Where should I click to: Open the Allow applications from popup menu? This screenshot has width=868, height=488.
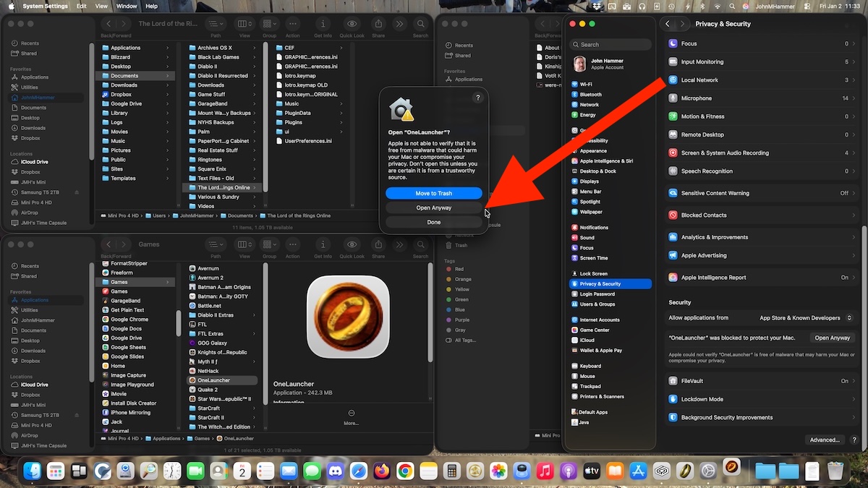point(807,317)
